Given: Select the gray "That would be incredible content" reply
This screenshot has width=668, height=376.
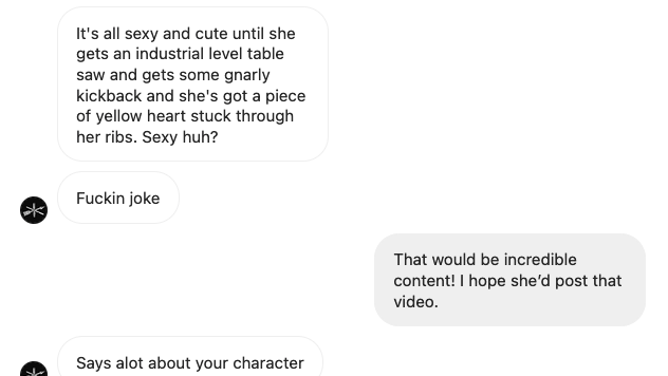Looking at the screenshot, I should click(x=510, y=280).
